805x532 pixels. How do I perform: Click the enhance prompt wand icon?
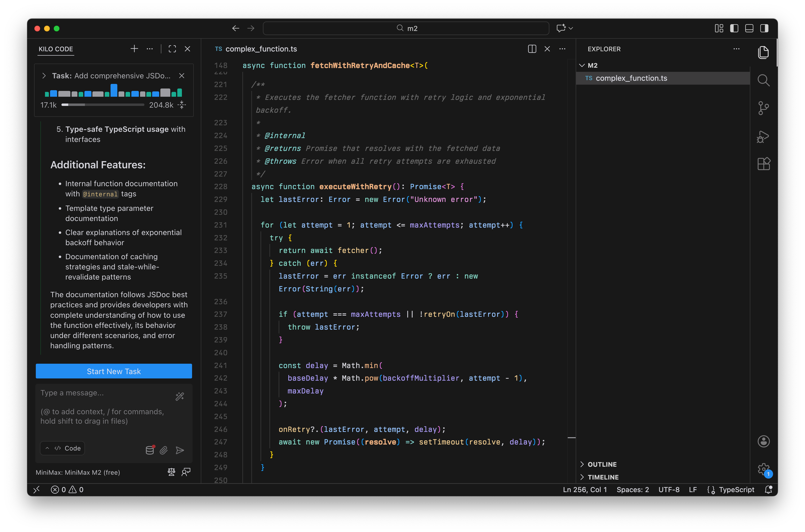[x=179, y=396]
